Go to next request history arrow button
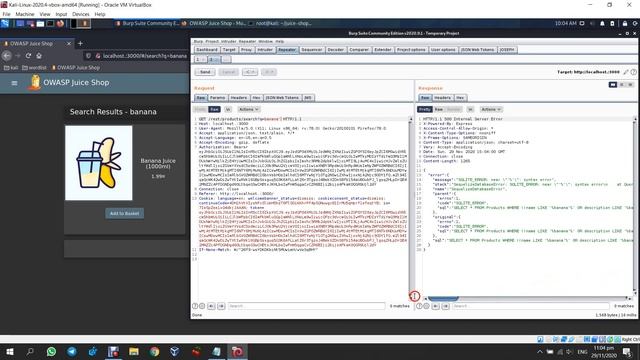 [x=269, y=72]
